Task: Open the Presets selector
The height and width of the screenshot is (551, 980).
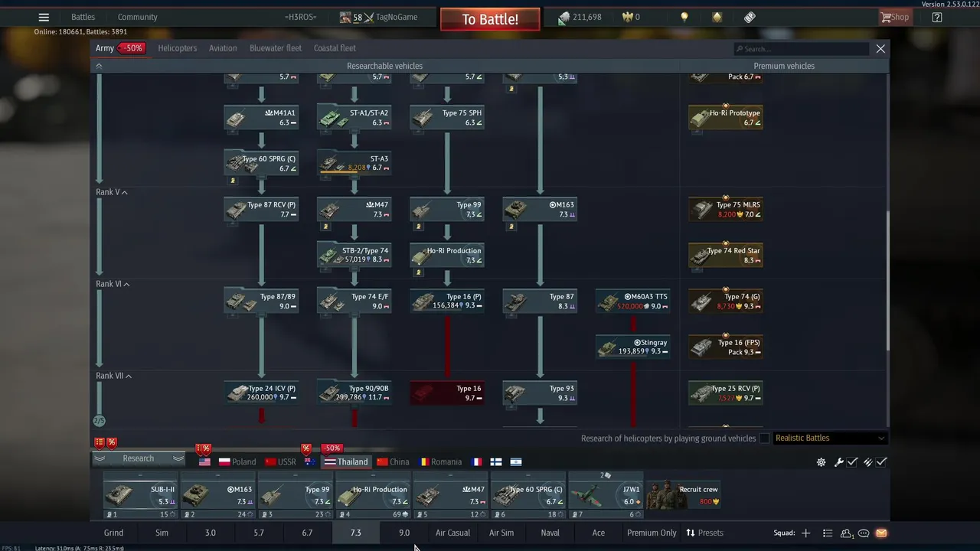Action: 704,533
